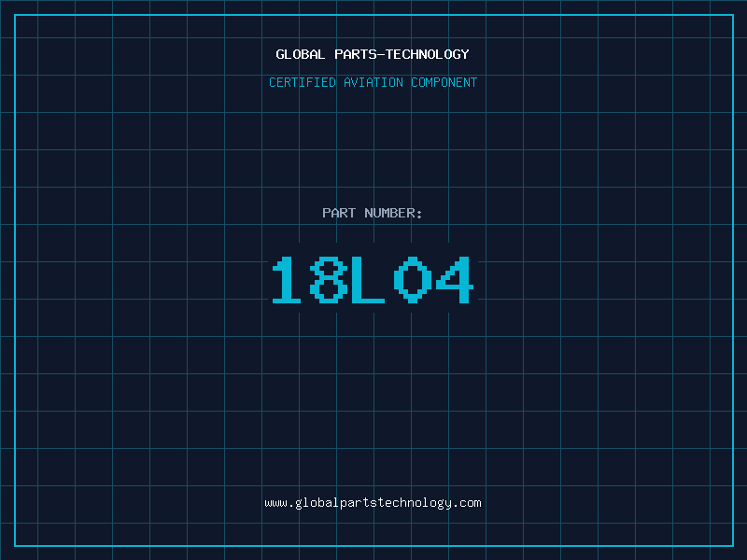Click the digit 1 in the part number
Image resolution: width=747 pixels, height=560 pixels.
pyautogui.click(x=287, y=280)
